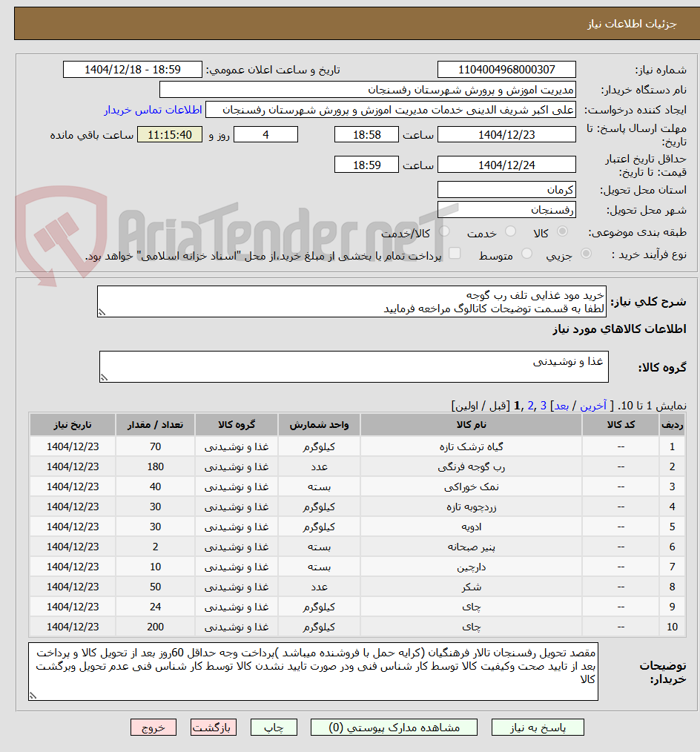Click the delivery city field رفسنجان

click(x=506, y=210)
